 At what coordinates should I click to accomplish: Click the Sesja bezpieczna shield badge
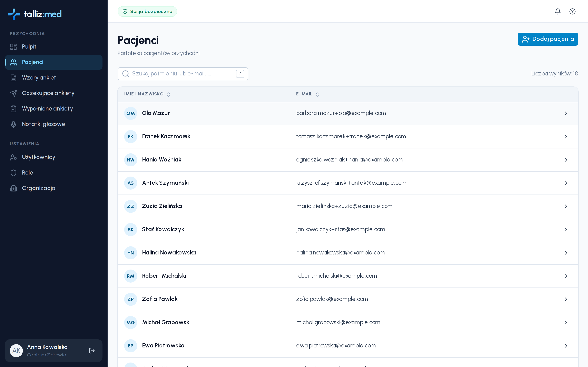coord(147,11)
